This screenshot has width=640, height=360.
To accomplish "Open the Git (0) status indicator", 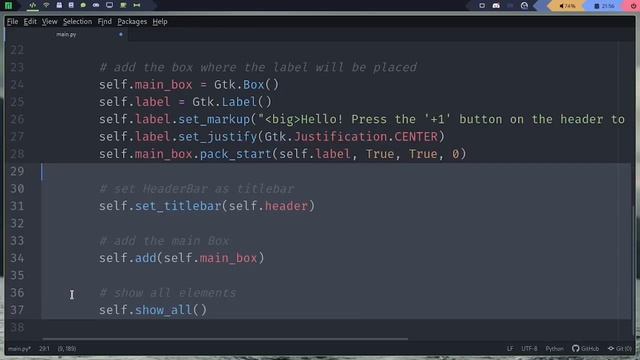I will point(620,348).
